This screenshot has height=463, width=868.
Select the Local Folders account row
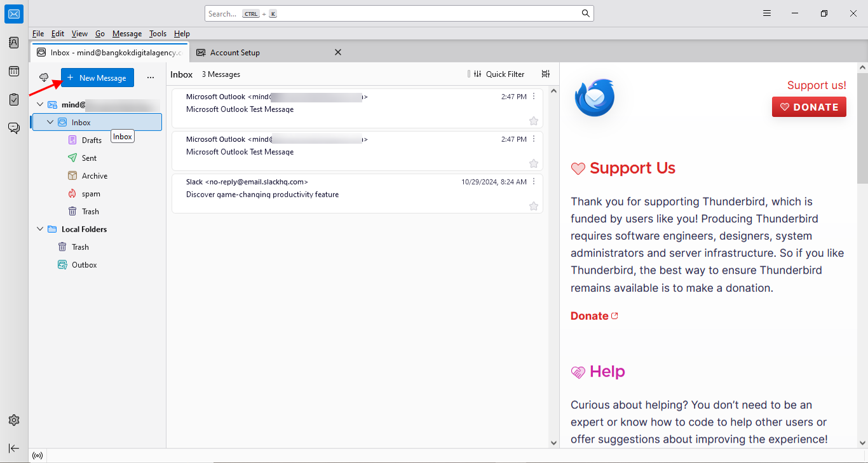[97, 229]
